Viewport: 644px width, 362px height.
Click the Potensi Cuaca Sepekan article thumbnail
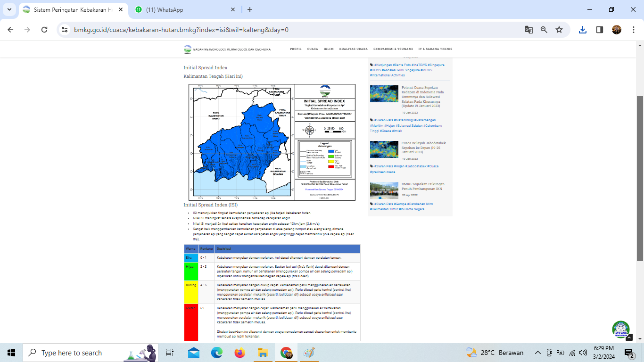384,93
